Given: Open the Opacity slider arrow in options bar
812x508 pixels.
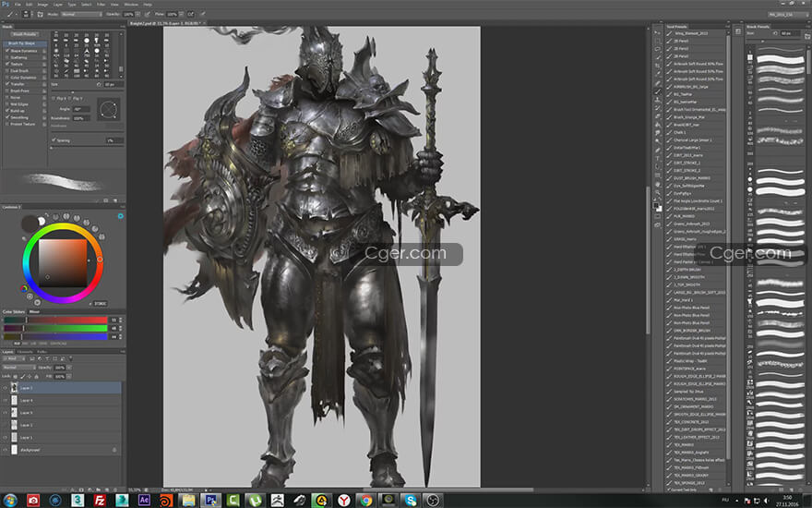Looking at the screenshot, I should point(137,14).
